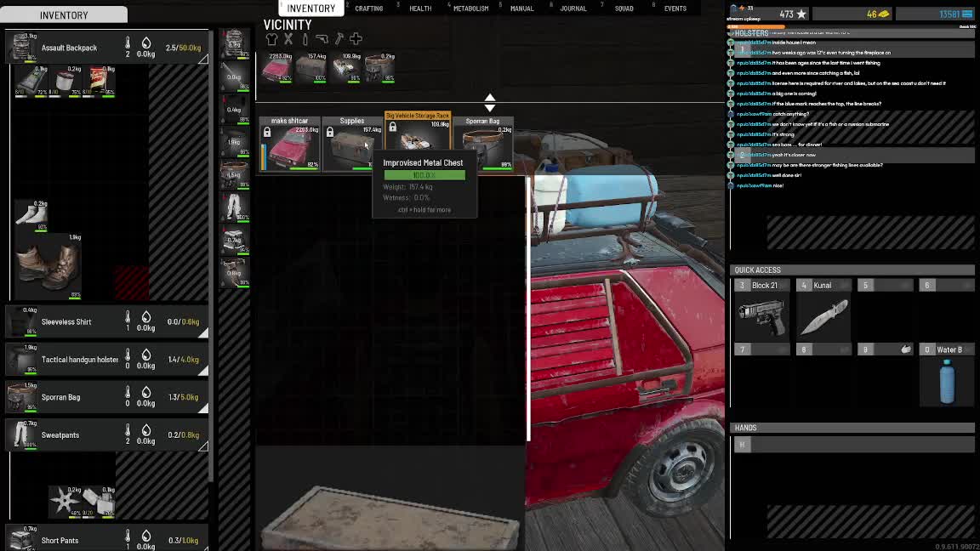Toggle the lock on Big Vehicle Storage Rack
Screen dimensions: 980x551
pos(392,128)
